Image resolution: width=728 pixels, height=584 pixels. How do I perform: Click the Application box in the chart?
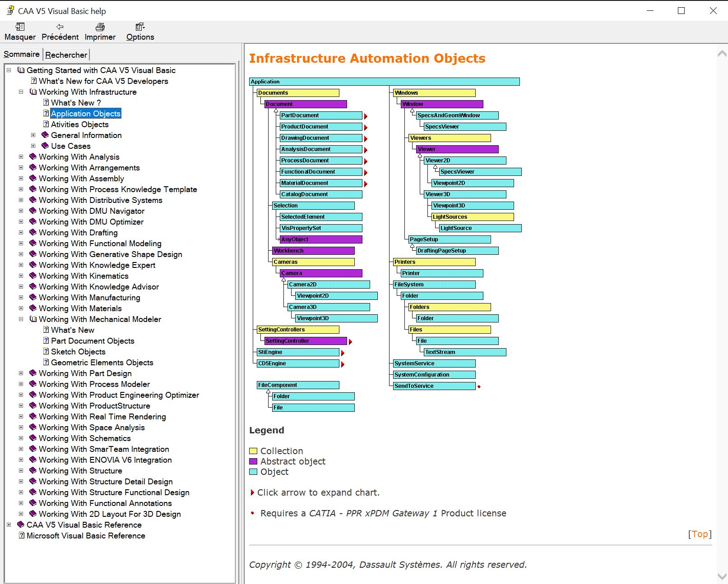[x=385, y=82]
